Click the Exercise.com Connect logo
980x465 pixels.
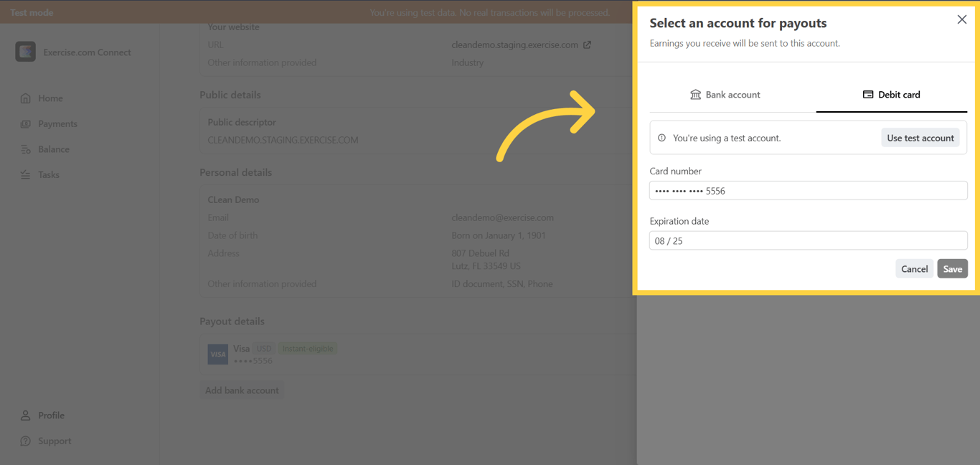pyautogui.click(x=25, y=52)
